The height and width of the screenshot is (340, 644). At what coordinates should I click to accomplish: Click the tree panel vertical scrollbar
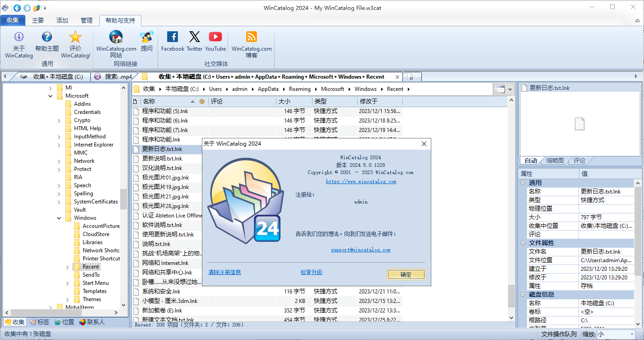[124, 199]
